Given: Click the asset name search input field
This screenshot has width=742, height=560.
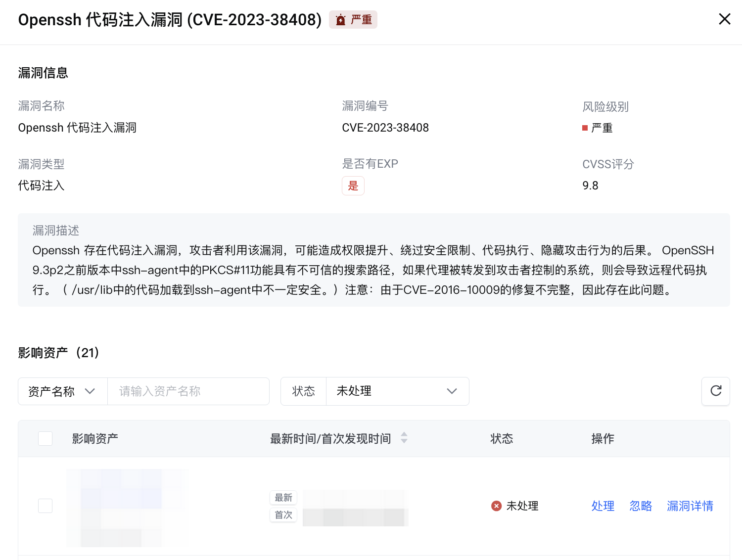Looking at the screenshot, I should tap(188, 391).
